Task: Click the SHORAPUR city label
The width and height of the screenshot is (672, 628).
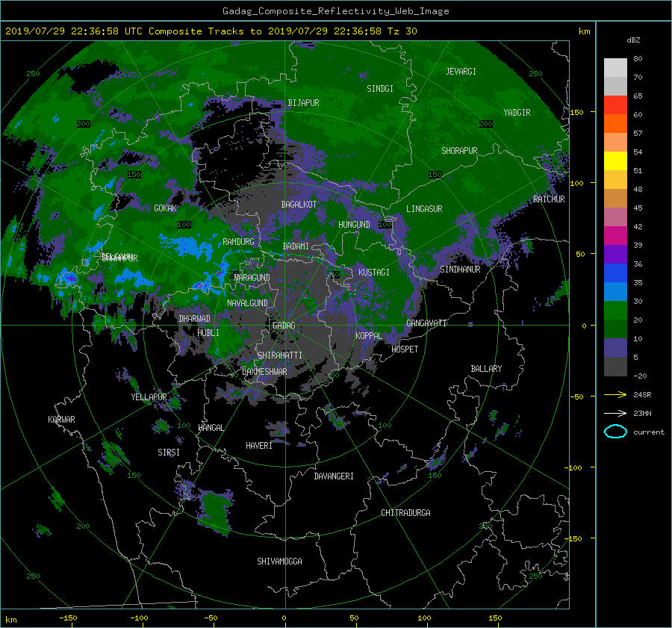Action: tap(459, 150)
